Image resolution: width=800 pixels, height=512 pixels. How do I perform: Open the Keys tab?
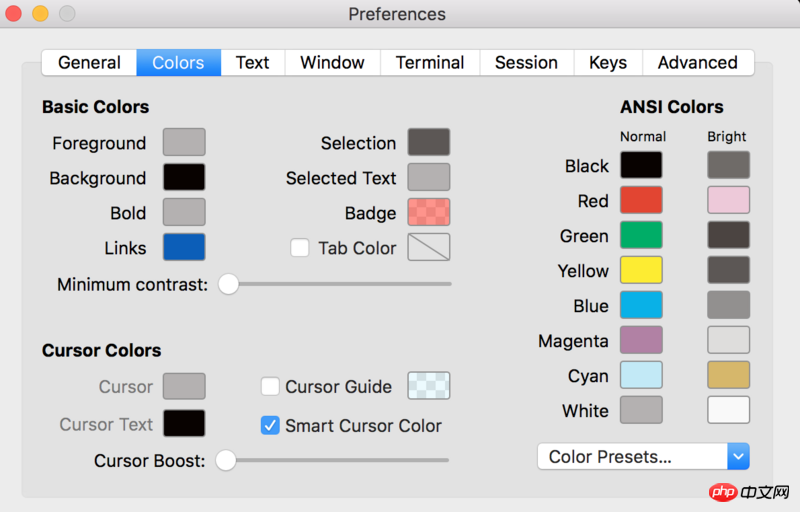(608, 62)
